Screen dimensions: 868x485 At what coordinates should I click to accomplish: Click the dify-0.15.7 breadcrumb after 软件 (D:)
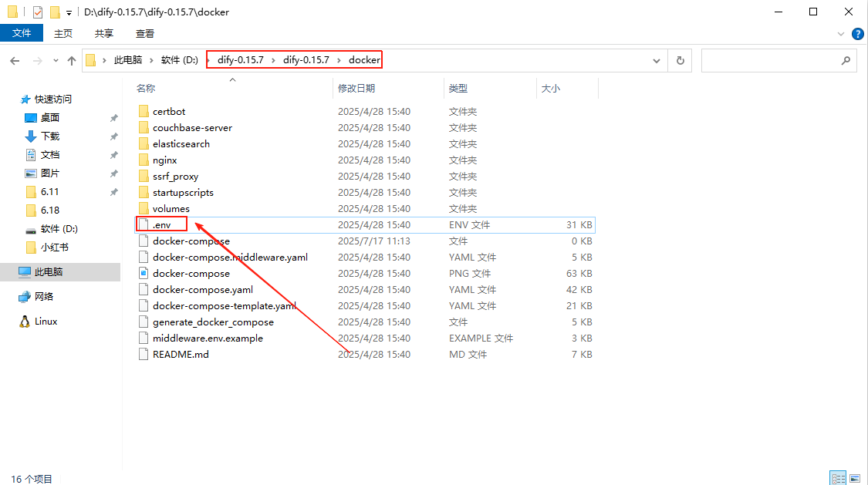241,60
